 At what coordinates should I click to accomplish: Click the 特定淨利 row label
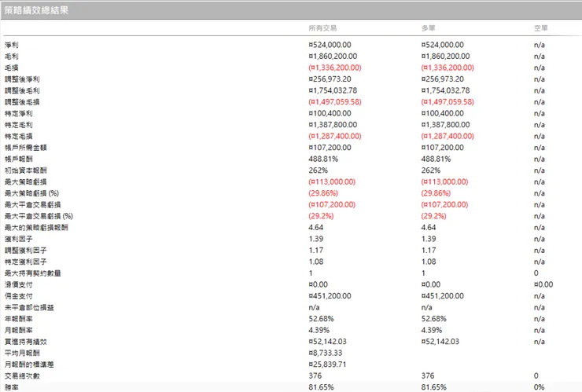pos(19,113)
